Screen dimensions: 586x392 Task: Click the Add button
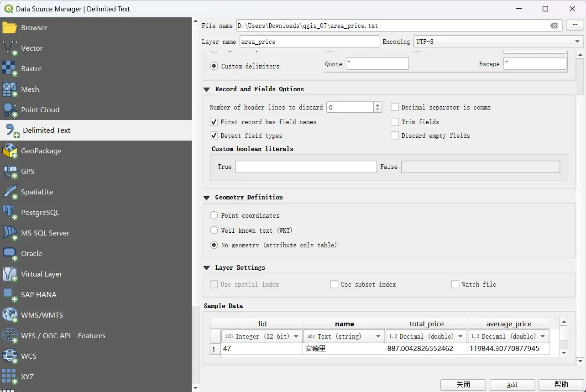(x=512, y=385)
